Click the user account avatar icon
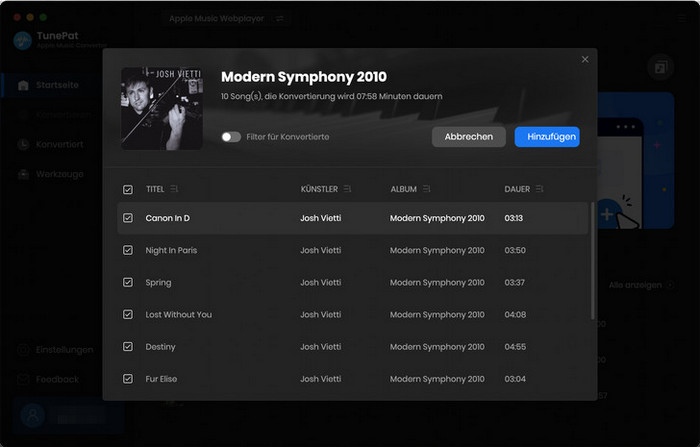This screenshot has height=447, width=700. [x=33, y=416]
